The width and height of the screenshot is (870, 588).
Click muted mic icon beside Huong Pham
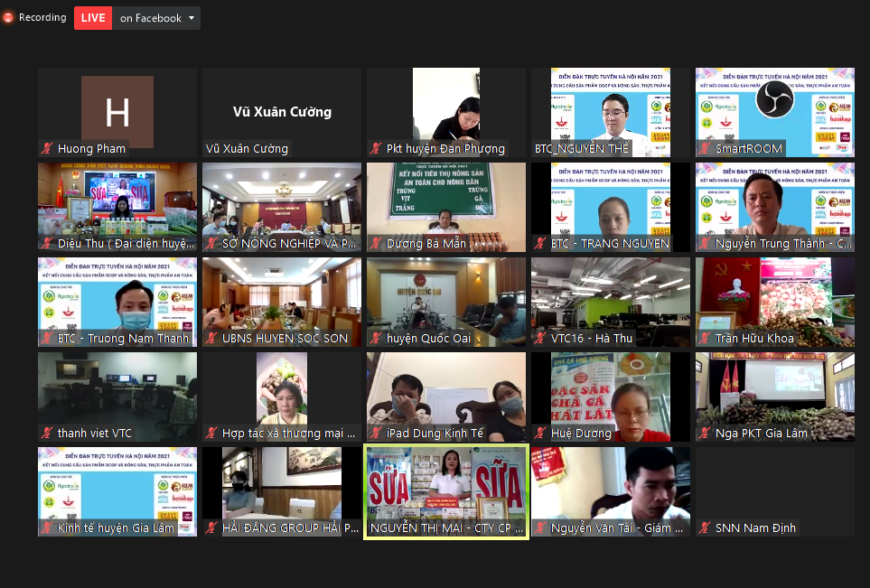47,149
